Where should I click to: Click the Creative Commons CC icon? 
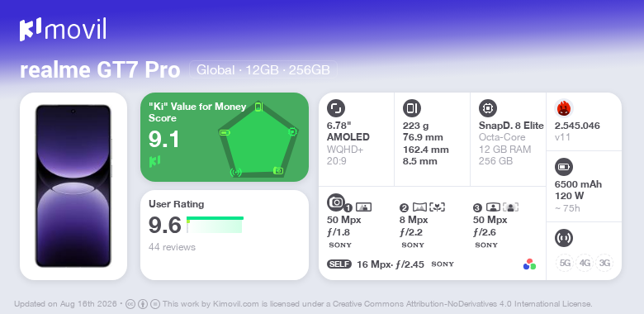130,304
